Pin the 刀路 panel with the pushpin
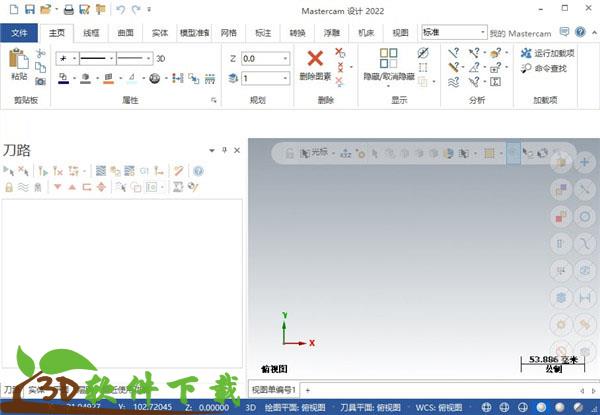 click(x=224, y=150)
